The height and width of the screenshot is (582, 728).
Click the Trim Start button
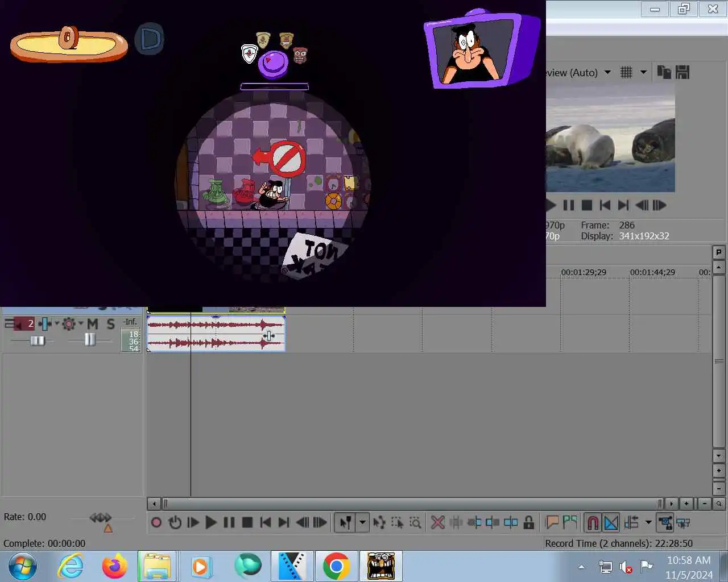coord(474,522)
